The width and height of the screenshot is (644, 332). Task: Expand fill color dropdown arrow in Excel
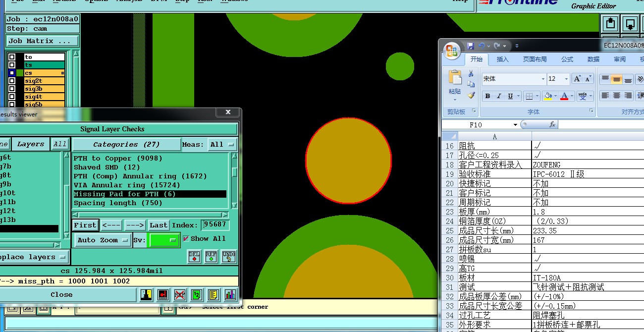555,96
